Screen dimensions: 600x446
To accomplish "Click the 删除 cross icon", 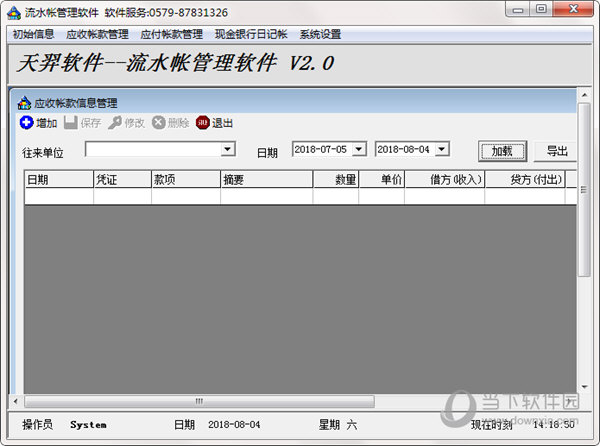I will click(x=158, y=123).
